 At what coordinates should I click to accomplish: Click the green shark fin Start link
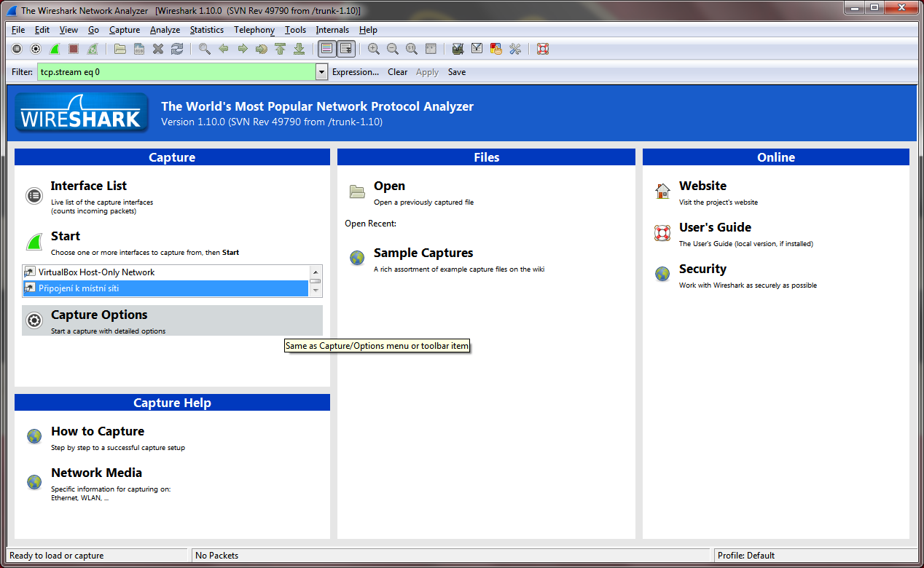pyautogui.click(x=66, y=237)
